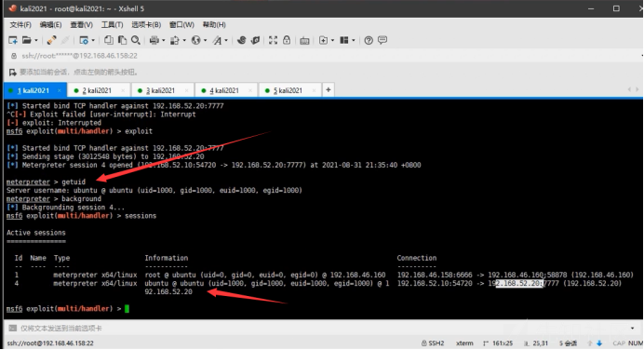The width and height of the screenshot is (644, 350).
Task: Close the 4 kali2021 tab
Action: tap(250, 90)
